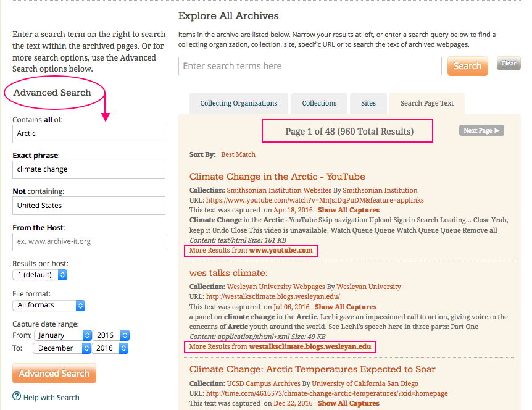Click the Help with Search question icon
Viewport: 532px width, 410px height.
(17, 396)
